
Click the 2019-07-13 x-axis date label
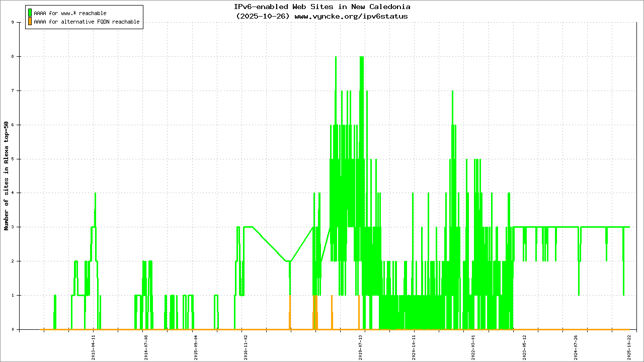(360, 347)
